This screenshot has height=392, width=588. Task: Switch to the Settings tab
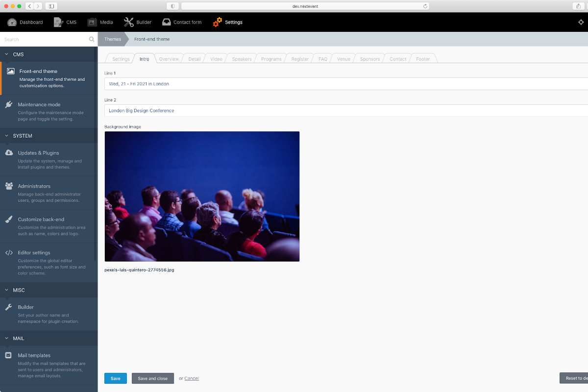121,59
